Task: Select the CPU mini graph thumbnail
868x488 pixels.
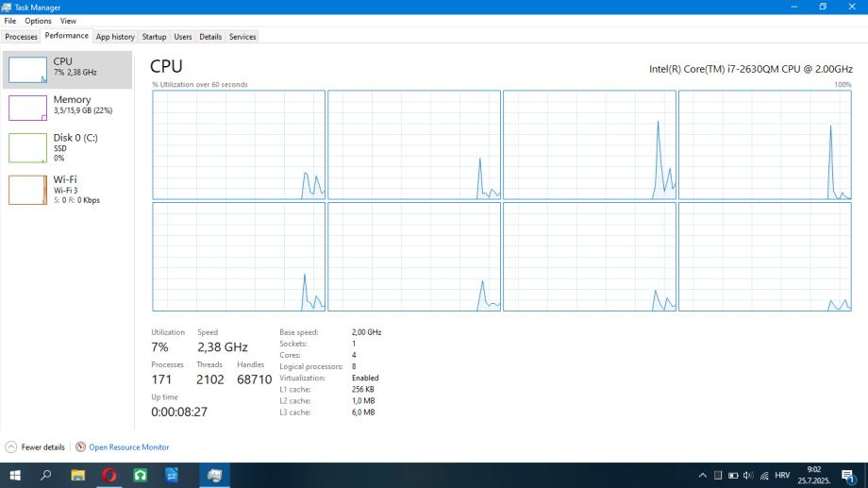Action: [x=27, y=70]
